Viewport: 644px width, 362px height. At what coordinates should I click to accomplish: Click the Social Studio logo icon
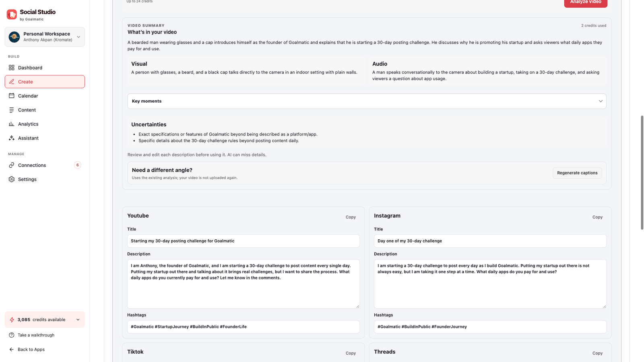(x=12, y=14)
